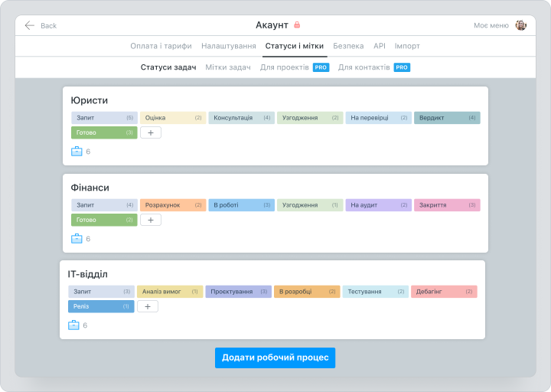Open the user avatar profile picture

pyautogui.click(x=520, y=25)
